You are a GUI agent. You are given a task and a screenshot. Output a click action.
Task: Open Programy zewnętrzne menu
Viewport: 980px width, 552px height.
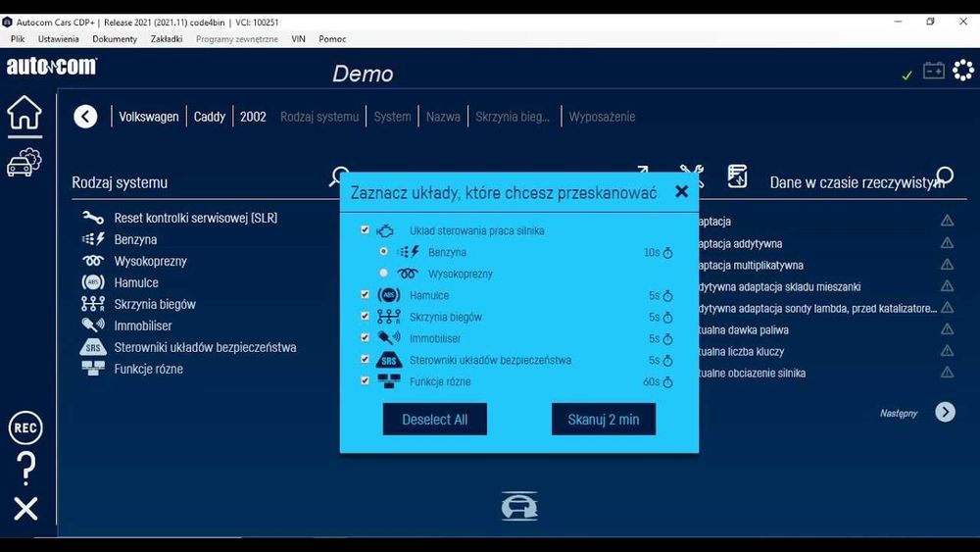pyautogui.click(x=237, y=39)
